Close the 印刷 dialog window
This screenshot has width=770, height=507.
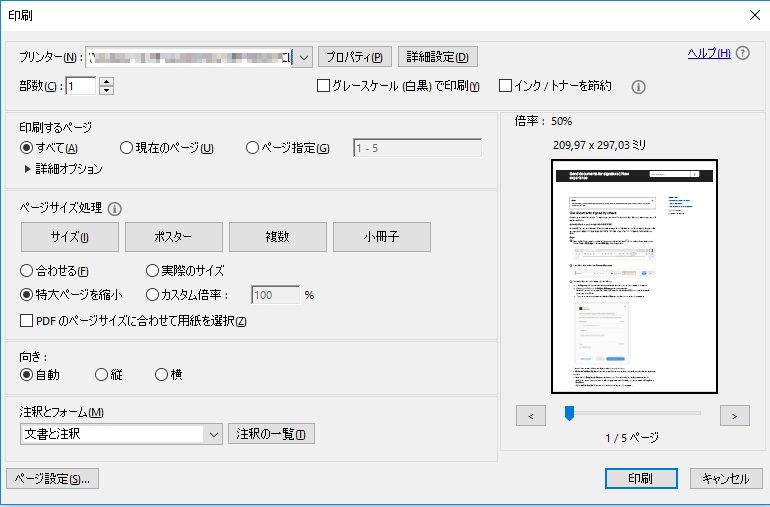coord(755,15)
